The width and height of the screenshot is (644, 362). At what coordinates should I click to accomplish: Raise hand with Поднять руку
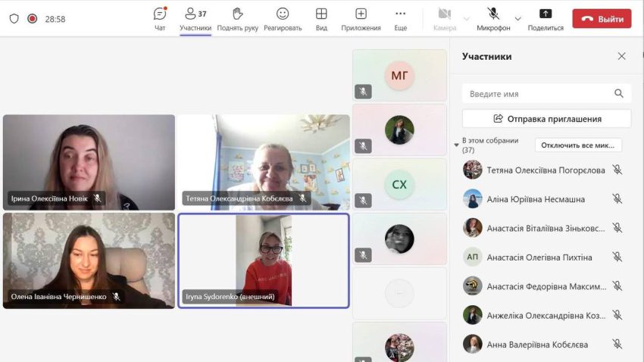click(237, 19)
